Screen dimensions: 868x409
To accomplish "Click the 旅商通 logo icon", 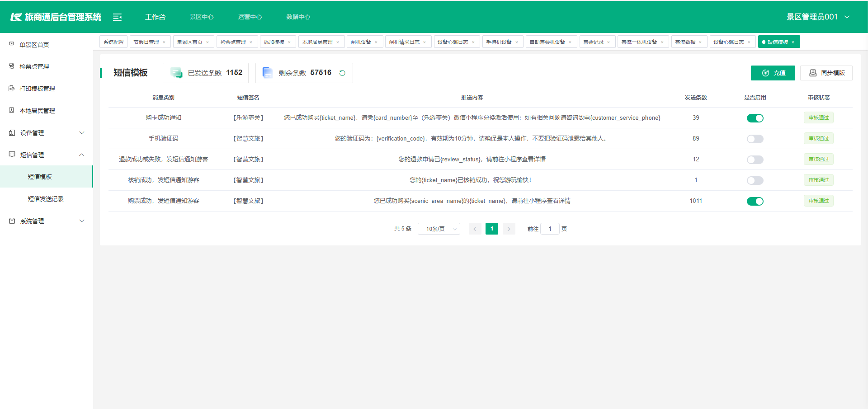I will pos(16,17).
